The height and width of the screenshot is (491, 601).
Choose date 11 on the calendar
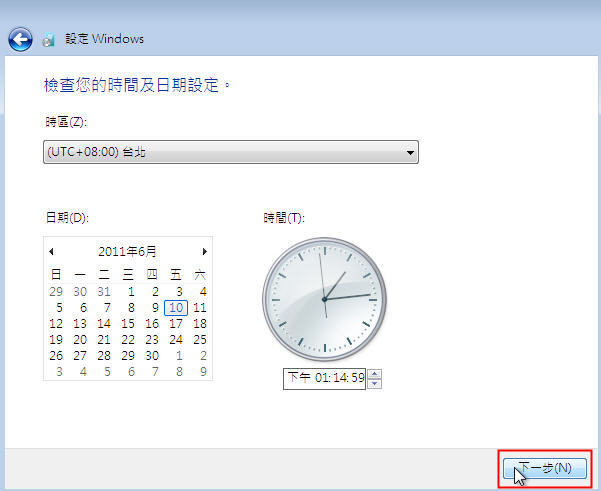[200, 308]
